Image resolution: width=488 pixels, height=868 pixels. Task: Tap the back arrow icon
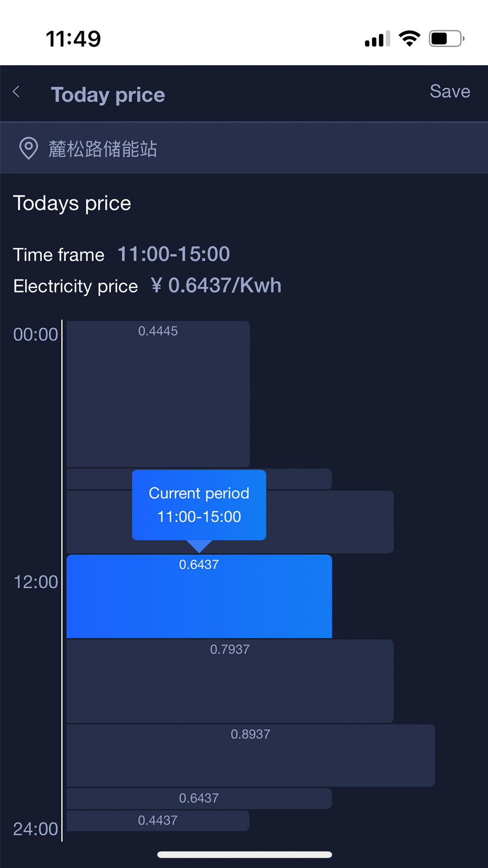[x=17, y=92]
